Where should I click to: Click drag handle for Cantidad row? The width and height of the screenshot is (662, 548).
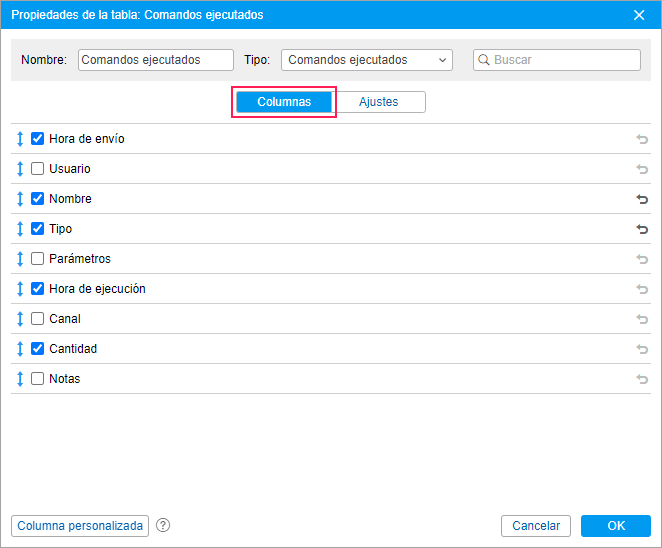(x=20, y=349)
